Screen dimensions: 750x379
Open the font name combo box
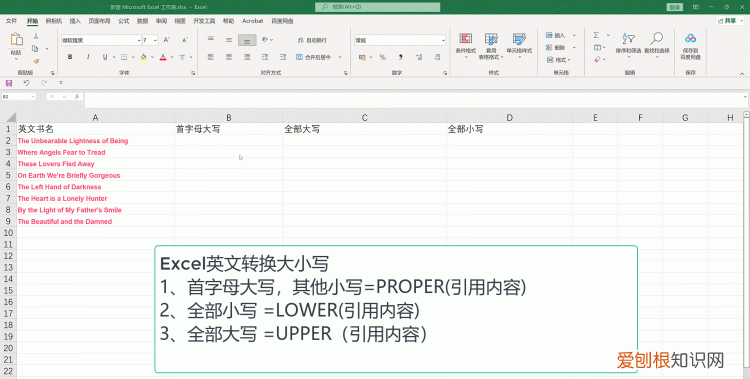[101, 40]
